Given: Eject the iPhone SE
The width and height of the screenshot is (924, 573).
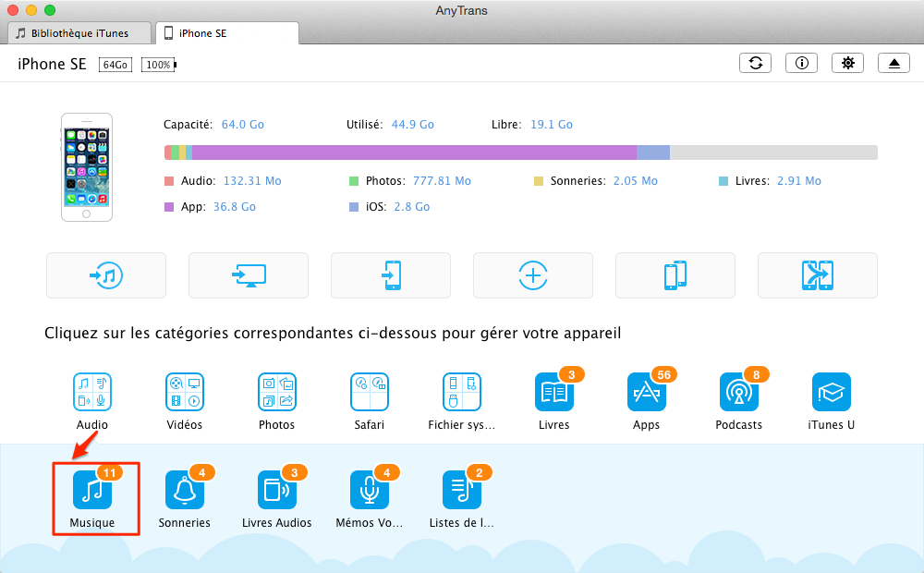Looking at the screenshot, I should pos(894,63).
